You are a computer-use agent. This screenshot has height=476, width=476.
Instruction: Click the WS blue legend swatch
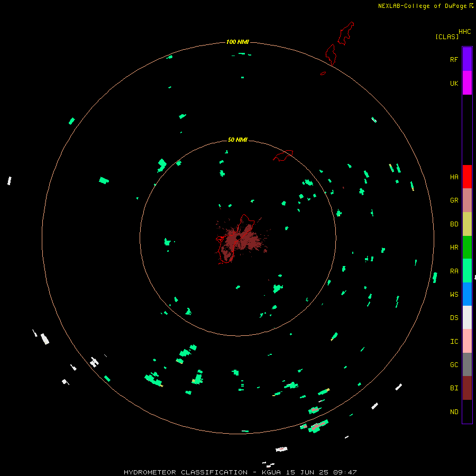[x=467, y=294]
